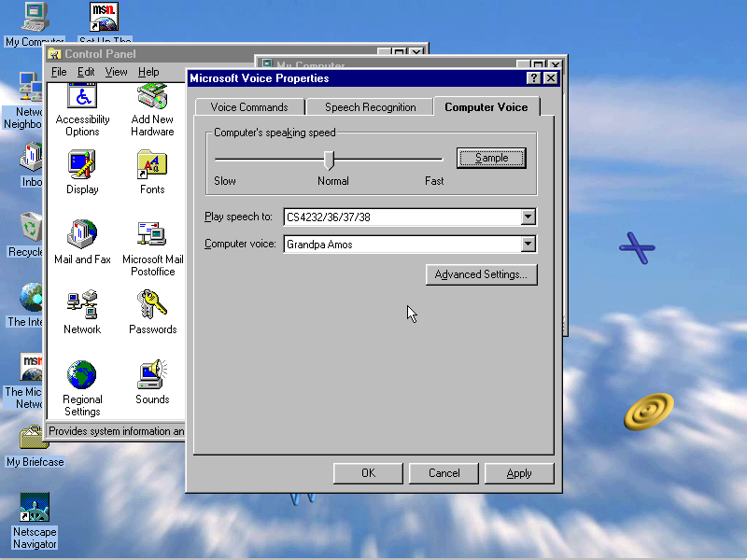Open the Accessibility Options icon
The height and width of the screenshot is (560, 747).
[82, 98]
